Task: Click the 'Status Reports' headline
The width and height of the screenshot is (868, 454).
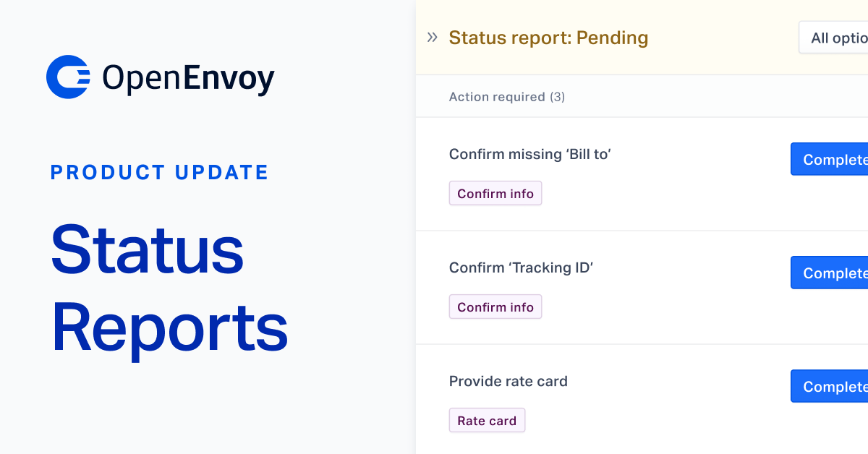Action: click(x=169, y=288)
